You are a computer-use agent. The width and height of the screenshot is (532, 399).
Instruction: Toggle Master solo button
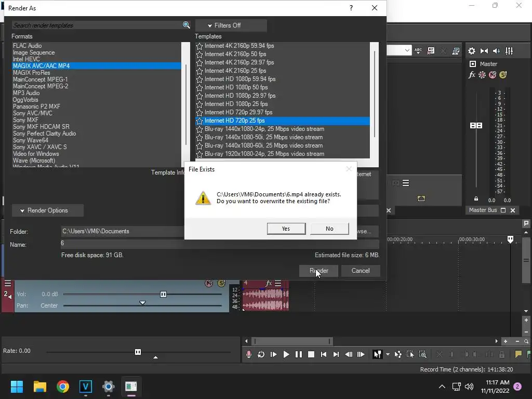[x=503, y=75]
